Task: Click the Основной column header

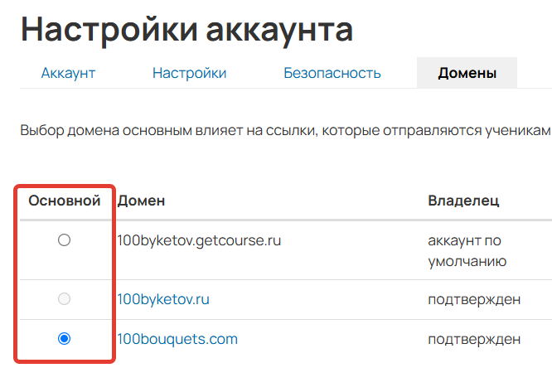Action: pyautogui.click(x=65, y=201)
